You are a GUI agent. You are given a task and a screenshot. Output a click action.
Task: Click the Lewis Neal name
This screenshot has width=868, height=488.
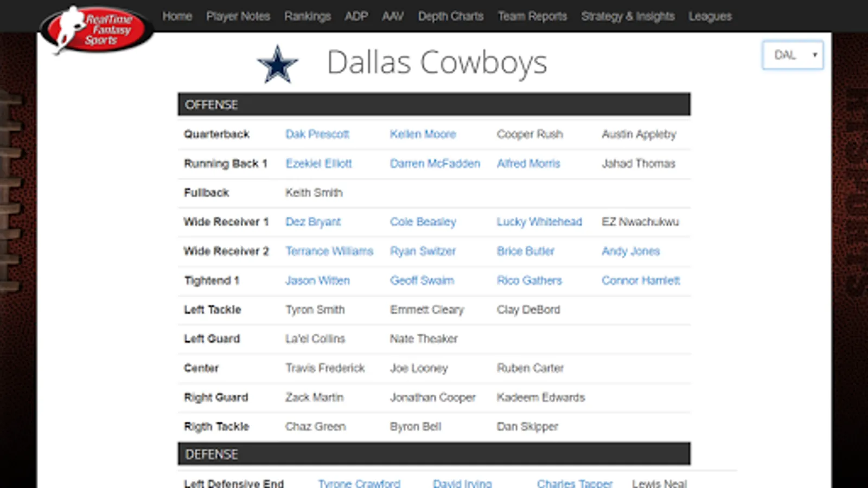[659, 483]
